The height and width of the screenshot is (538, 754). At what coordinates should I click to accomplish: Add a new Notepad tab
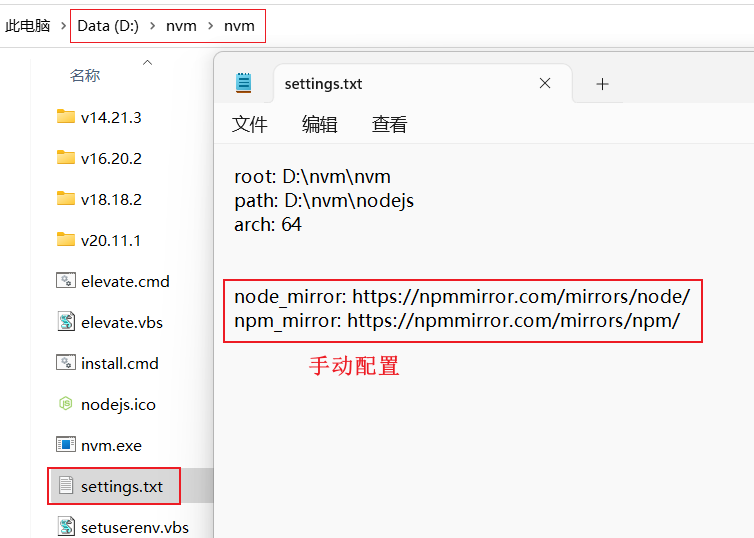pos(602,84)
